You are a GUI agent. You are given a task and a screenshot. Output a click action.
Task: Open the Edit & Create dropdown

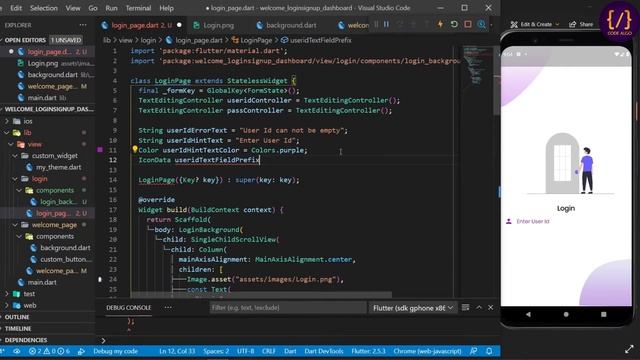[534, 24]
